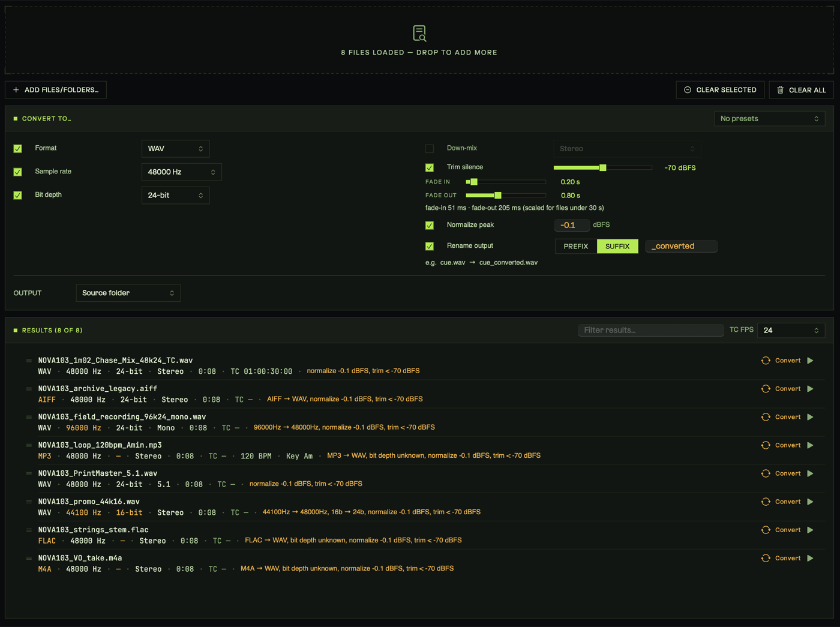Click the Filter results search field
This screenshot has width=840, height=627.
point(651,331)
